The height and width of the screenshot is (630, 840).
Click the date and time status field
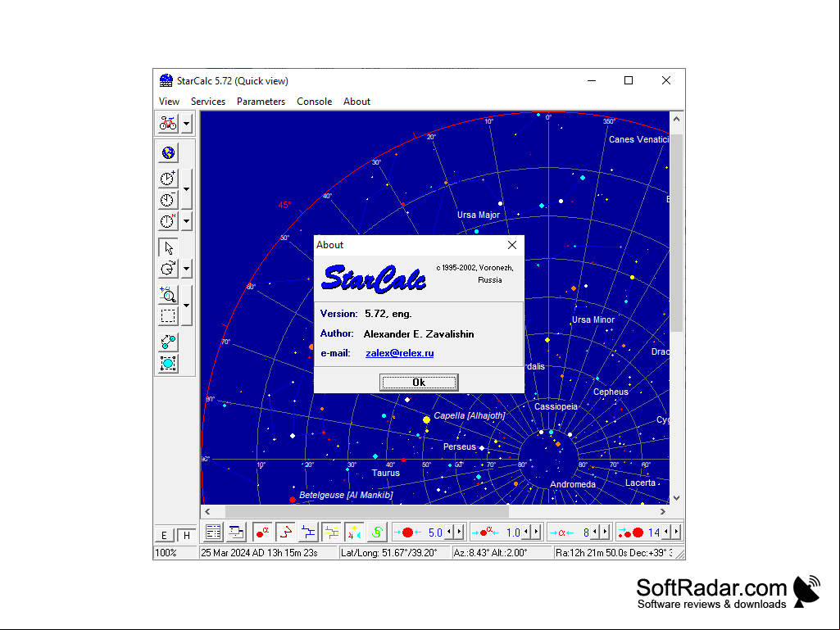click(268, 553)
